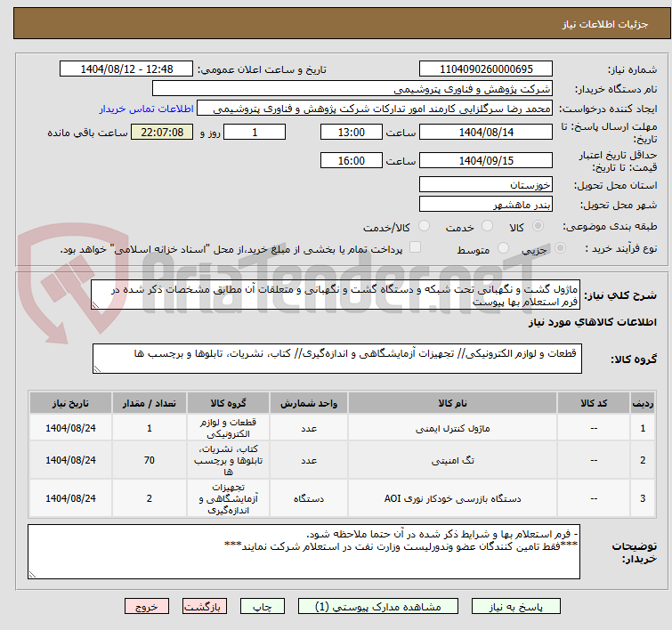Screen dimensions: 672x630
Task: Click the بازگشت back button
Action: coord(206,606)
